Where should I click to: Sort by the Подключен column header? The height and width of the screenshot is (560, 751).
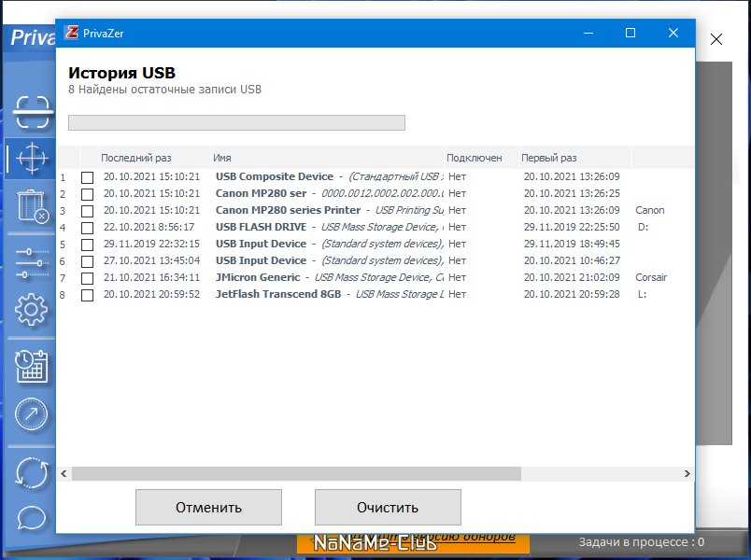(x=481, y=158)
